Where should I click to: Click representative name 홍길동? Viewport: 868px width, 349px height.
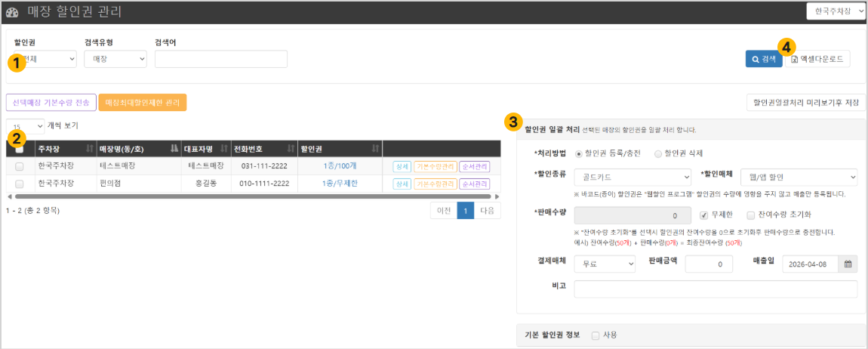click(206, 184)
